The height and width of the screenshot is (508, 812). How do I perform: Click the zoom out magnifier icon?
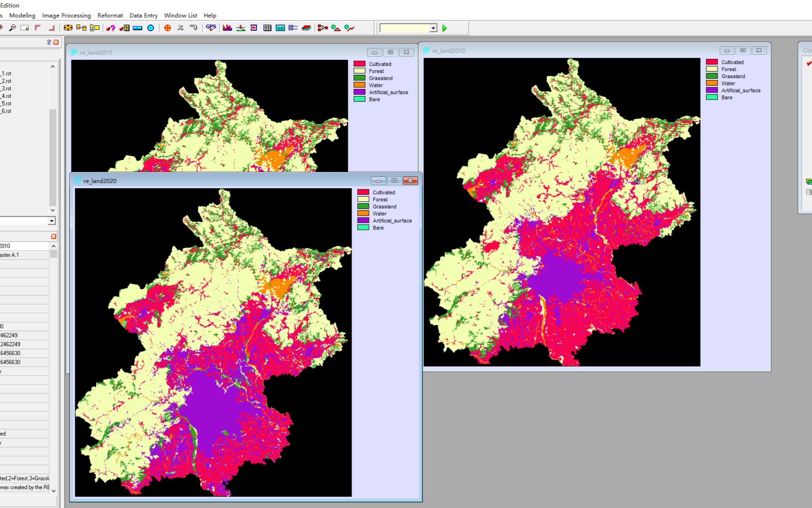[12, 28]
